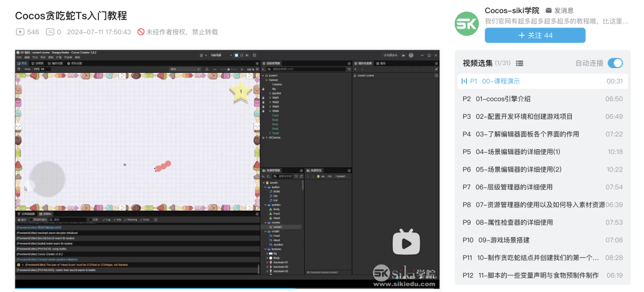Collapse the audios folder in assets
The image size is (644, 292).
(x=265, y=187)
